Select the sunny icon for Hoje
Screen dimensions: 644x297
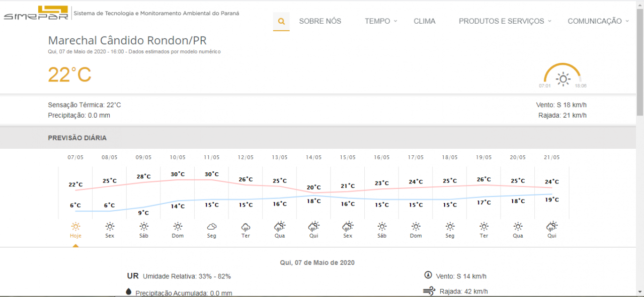point(76,226)
